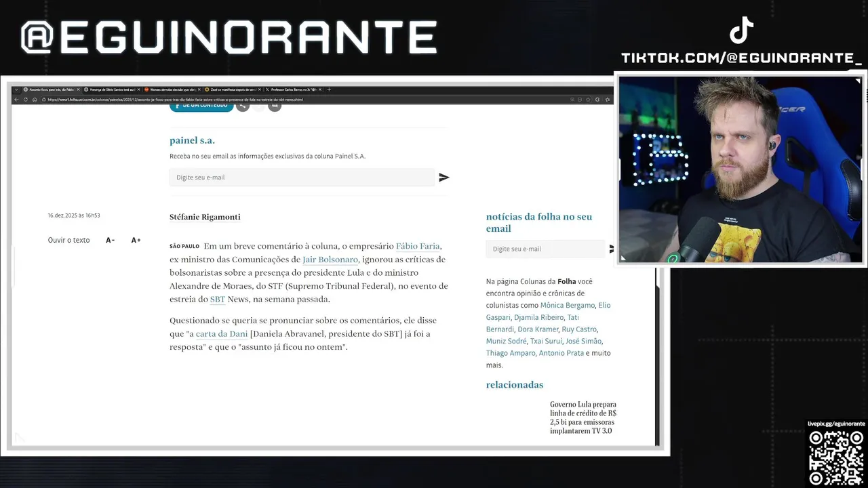Open a new browser tab with plus button
The width and height of the screenshot is (868, 488).
coord(329,89)
